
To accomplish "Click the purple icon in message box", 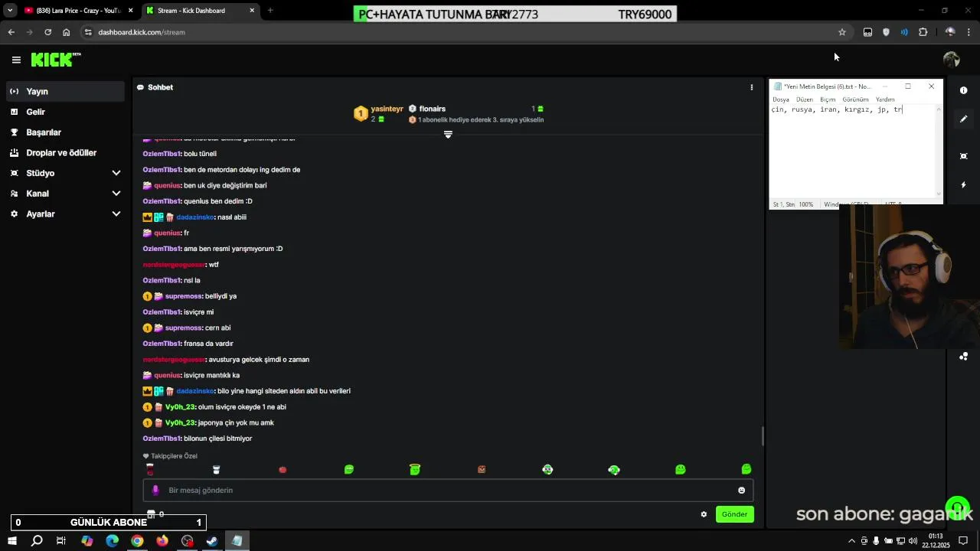I will tap(155, 490).
